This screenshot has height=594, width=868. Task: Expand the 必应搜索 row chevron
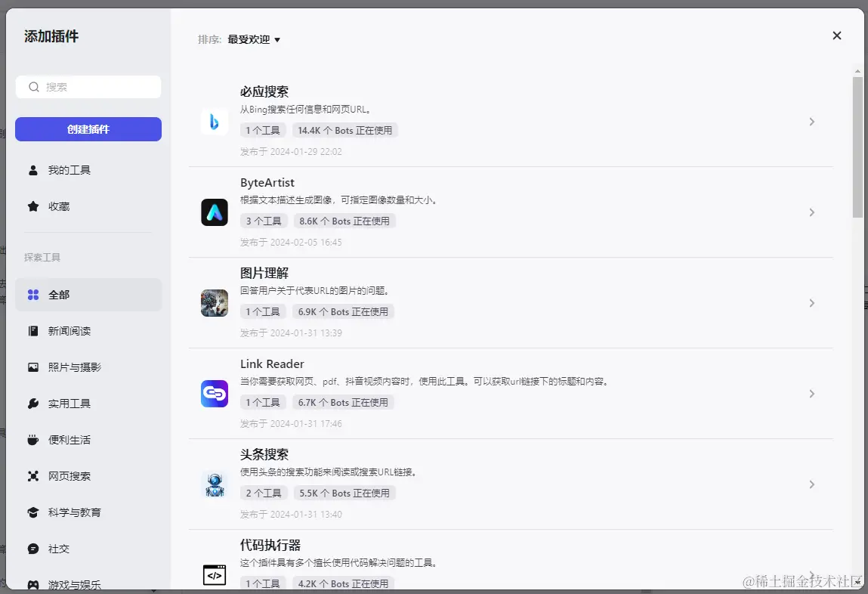pyautogui.click(x=811, y=122)
